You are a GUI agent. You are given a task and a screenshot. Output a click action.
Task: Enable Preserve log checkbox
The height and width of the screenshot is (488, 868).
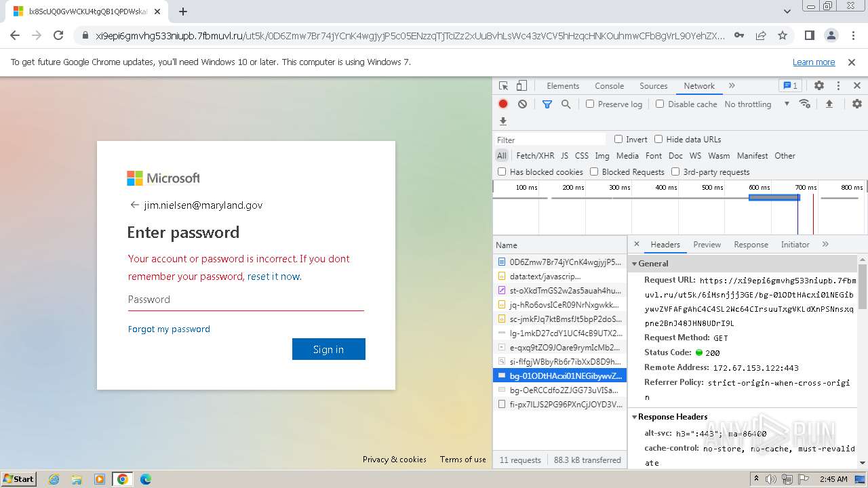(x=590, y=104)
